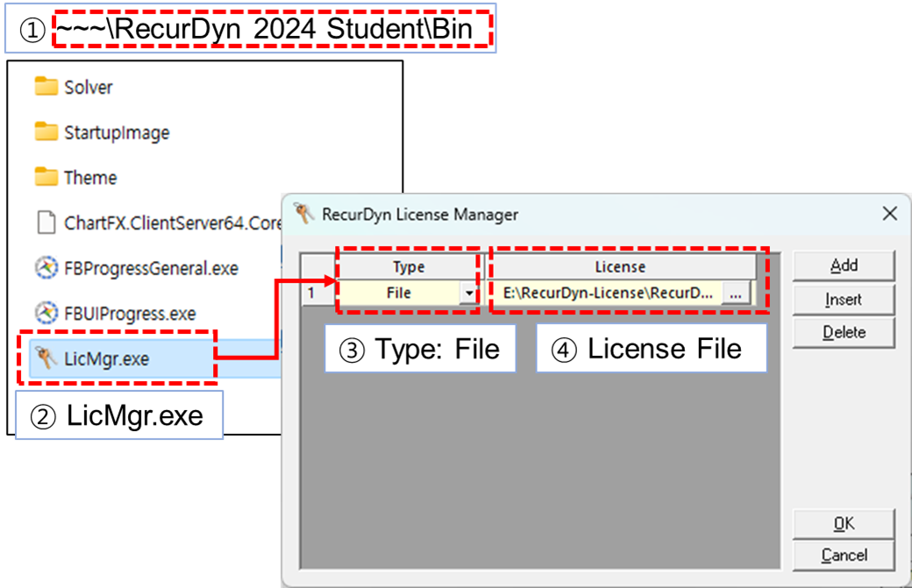Screen dimensions: 912x588
Task: Close the RecurDyn License Manager dialog
Action: coord(890,213)
